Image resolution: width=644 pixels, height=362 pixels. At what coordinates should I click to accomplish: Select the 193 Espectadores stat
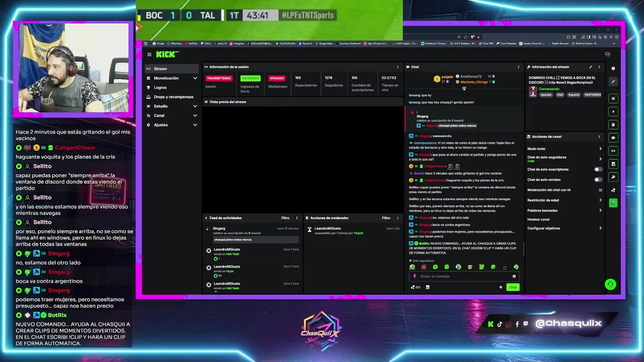(306, 81)
